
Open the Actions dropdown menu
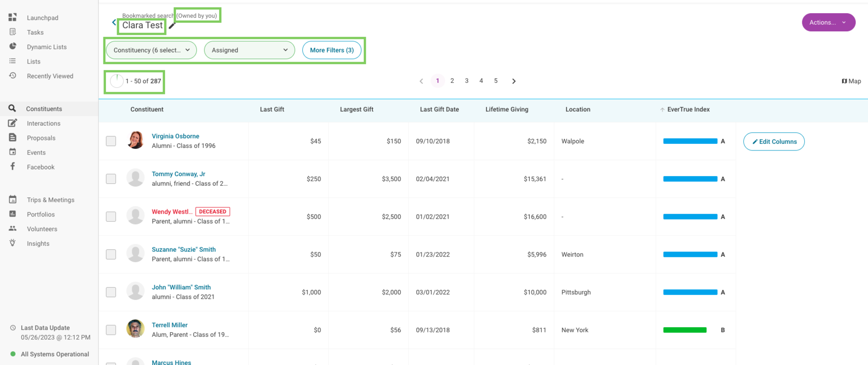pos(828,22)
